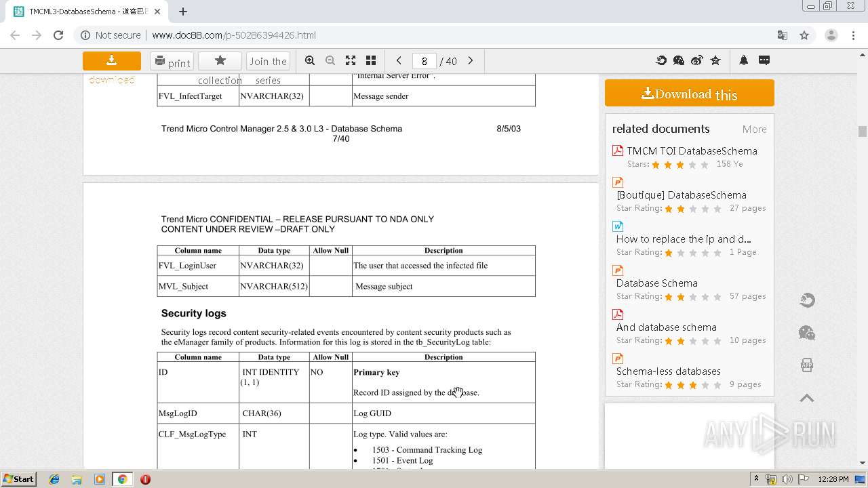Open the messages chat bubble icon
This screenshot has width=868, height=488.
764,60
